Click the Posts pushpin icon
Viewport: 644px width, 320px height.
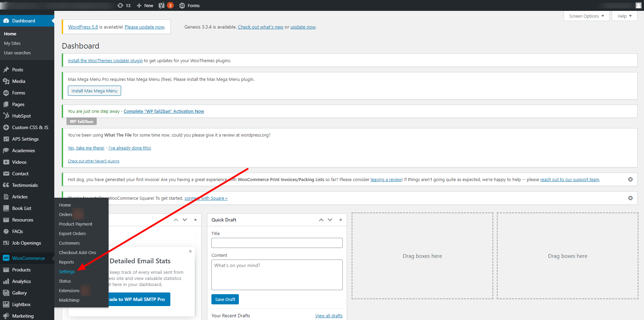[6, 70]
